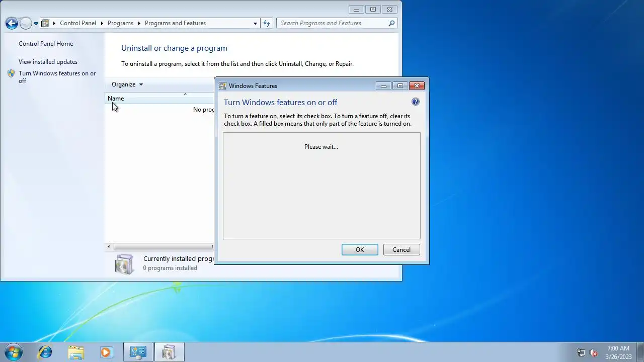
Task: Open Windows Explorer from taskbar
Action: (x=76, y=352)
